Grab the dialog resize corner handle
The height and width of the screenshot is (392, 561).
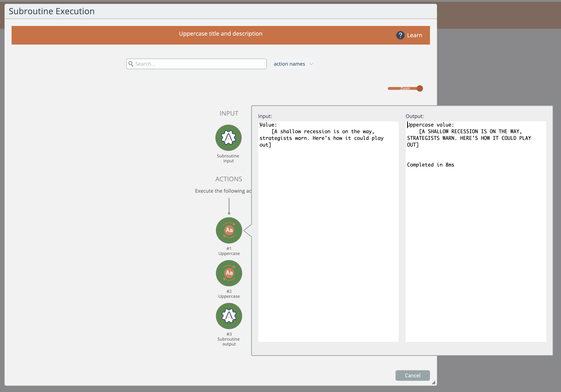[433, 383]
